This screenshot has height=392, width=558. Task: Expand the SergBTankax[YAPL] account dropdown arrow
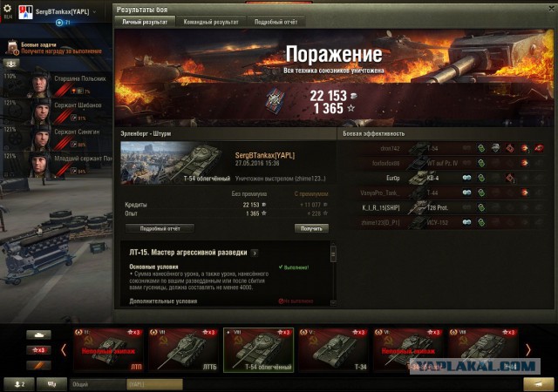click(94, 11)
